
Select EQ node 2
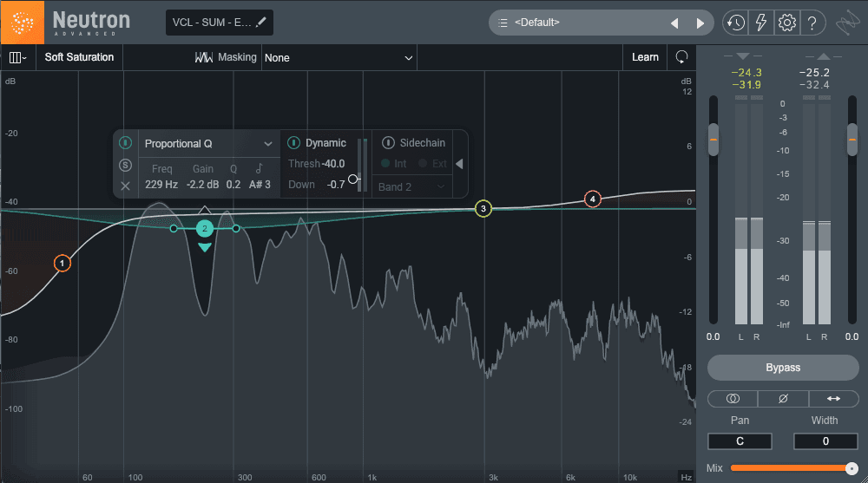coord(205,229)
